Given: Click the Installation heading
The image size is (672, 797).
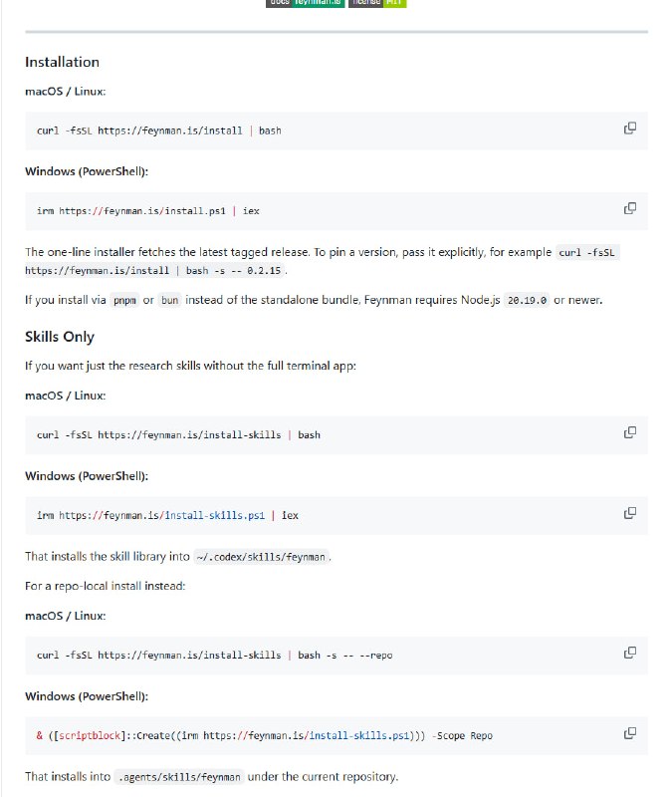Looking at the screenshot, I should coord(62,62).
